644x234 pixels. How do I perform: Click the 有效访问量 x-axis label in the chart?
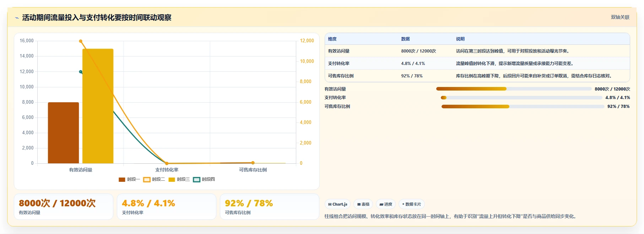(x=81, y=170)
